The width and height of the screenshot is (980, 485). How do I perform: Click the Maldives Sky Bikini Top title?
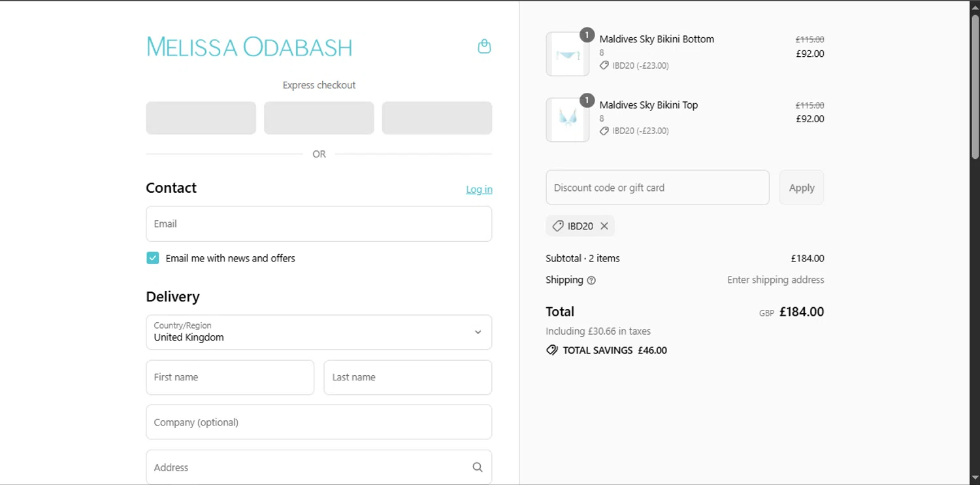coord(649,105)
